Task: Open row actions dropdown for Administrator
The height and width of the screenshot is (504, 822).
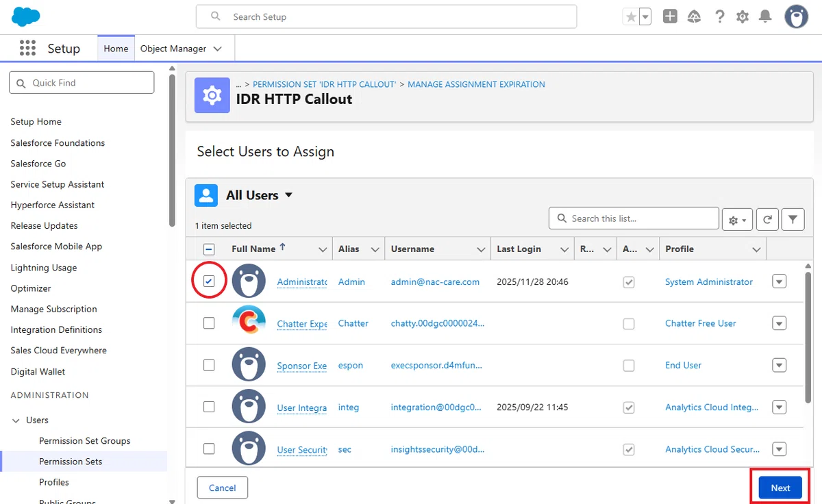Action: pos(779,281)
